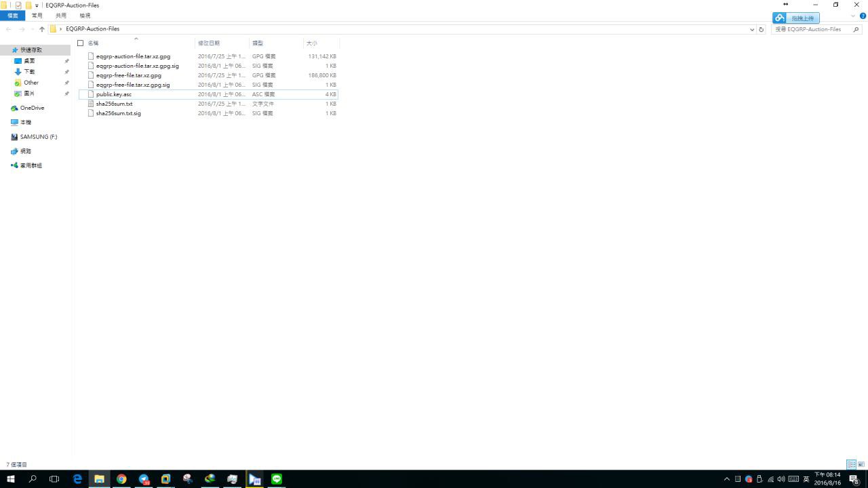Expand the address bar history dropdown
Image resolution: width=868 pixels, height=488 pixels.
coord(751,29)
